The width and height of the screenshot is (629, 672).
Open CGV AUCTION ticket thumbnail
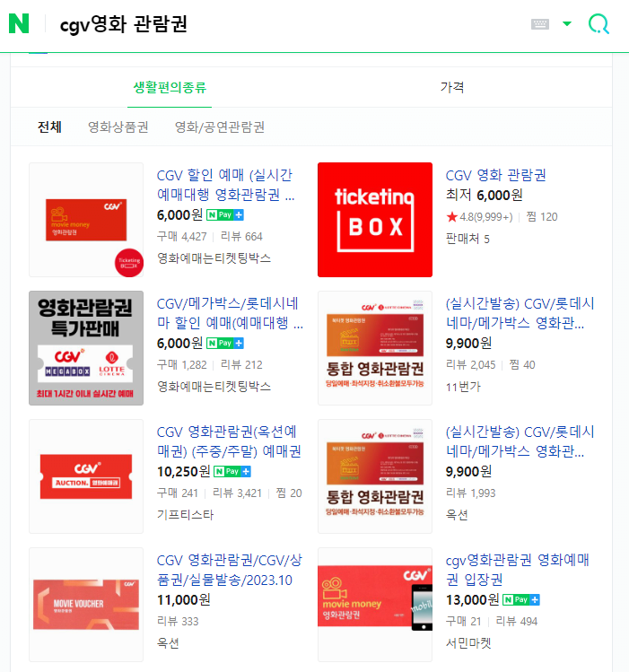coord(86,476)
